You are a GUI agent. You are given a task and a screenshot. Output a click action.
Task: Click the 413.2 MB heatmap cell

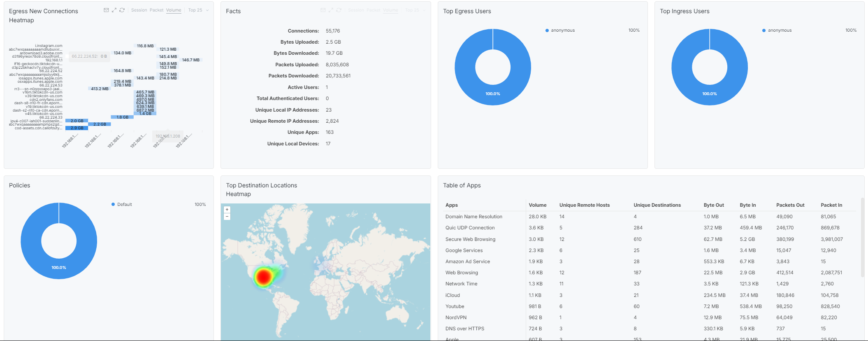(x=100, y=89)
